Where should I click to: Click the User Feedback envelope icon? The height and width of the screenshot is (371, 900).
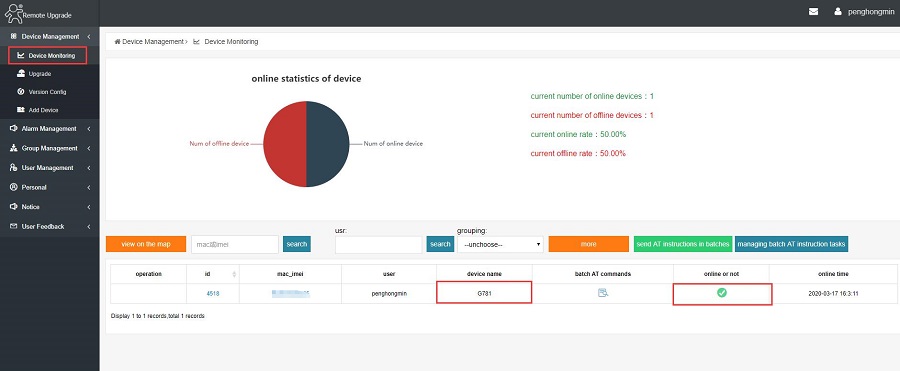[x=14, y=226]
